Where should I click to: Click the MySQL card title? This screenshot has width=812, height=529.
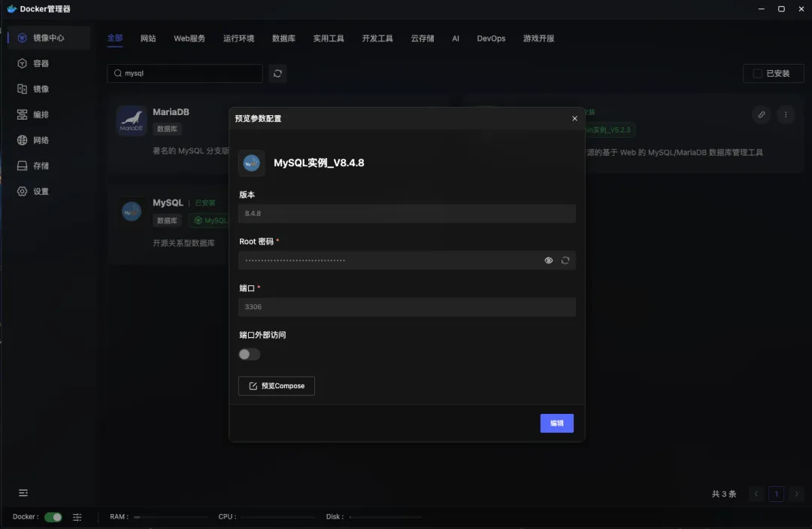tap(168, 202)
